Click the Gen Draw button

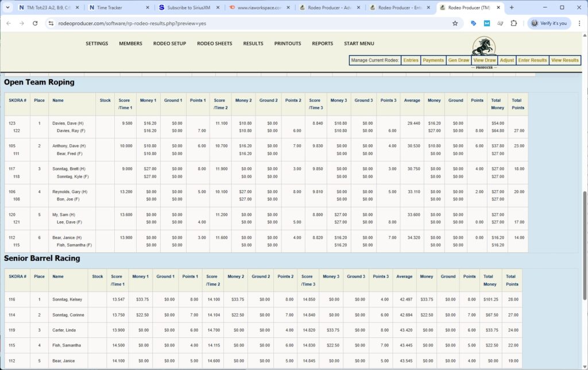click(x=458, y=60)
